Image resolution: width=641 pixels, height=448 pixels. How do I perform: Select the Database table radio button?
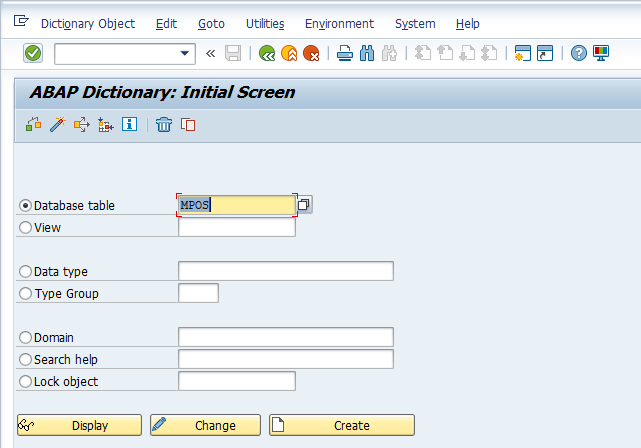click(x=25, y=206)
